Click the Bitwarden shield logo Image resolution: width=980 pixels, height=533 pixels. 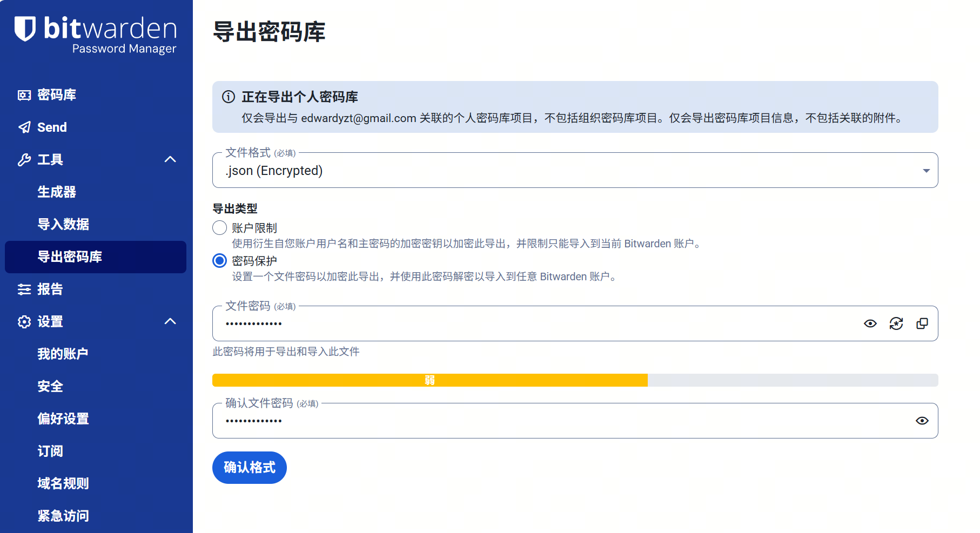25,29
